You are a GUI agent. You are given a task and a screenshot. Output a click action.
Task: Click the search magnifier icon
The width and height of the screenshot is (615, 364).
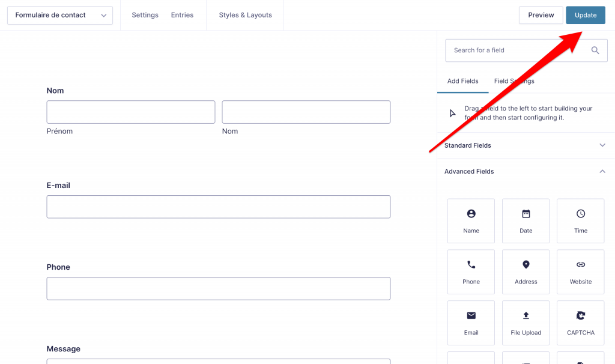click(x=595, y=50)
